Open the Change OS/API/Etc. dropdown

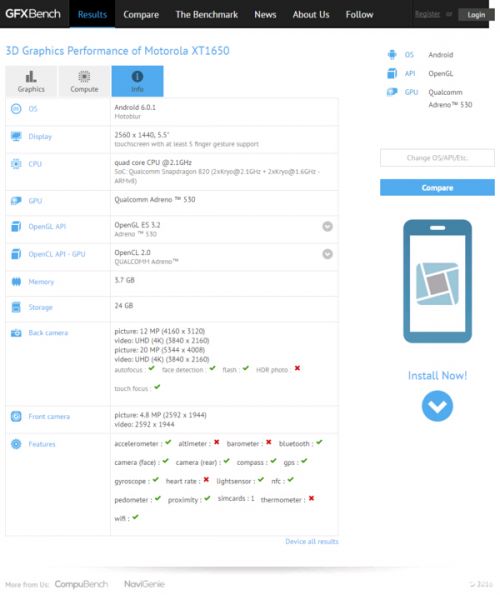point(437,158)
